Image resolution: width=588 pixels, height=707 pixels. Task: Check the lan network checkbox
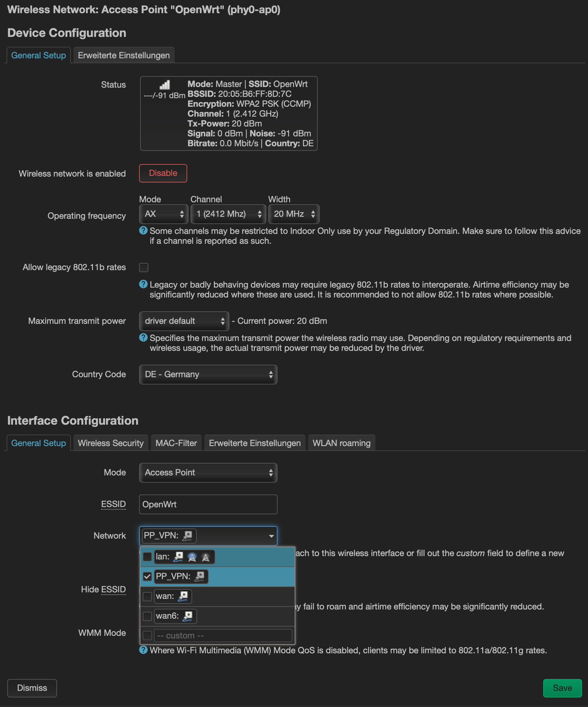point(147,556)
